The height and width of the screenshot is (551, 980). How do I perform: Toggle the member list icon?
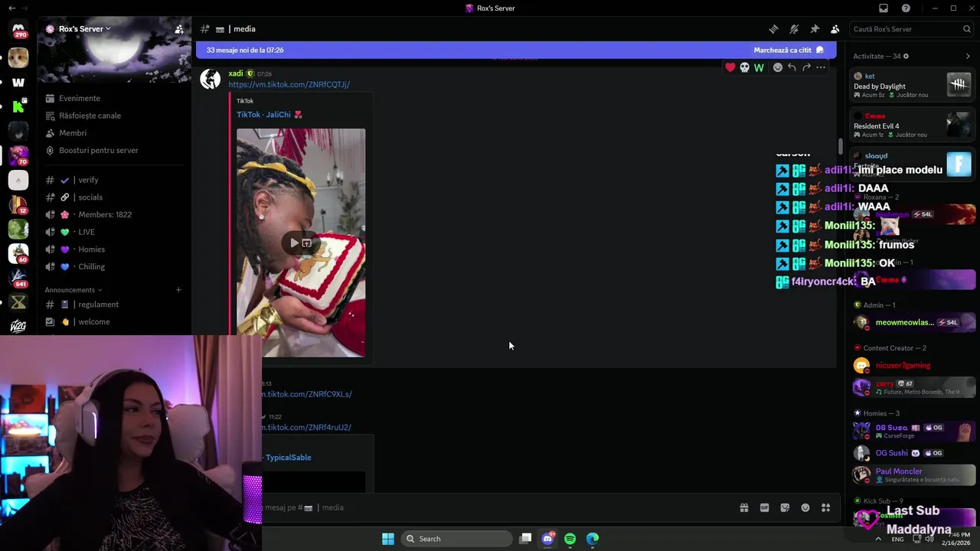835,29
